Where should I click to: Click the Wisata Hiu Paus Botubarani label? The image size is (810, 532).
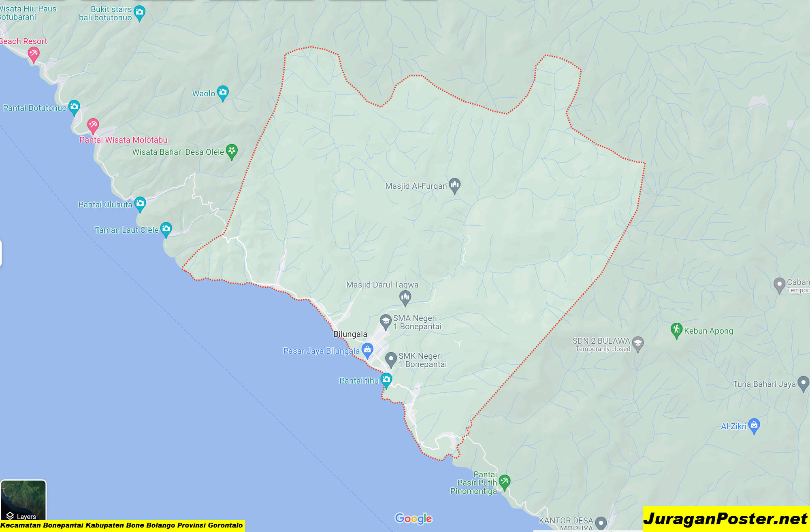pyautogui.click(x=28, y=13)
